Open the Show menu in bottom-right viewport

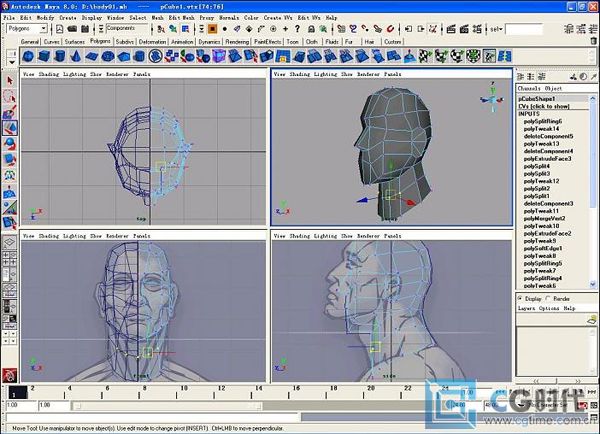point(347,236)
